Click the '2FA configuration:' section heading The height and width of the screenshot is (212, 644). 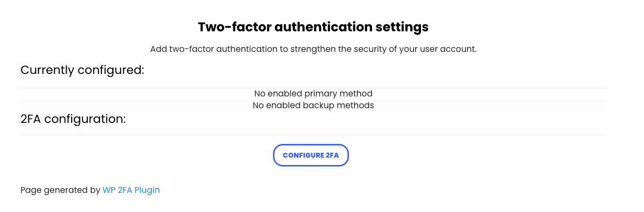[73, 119]
